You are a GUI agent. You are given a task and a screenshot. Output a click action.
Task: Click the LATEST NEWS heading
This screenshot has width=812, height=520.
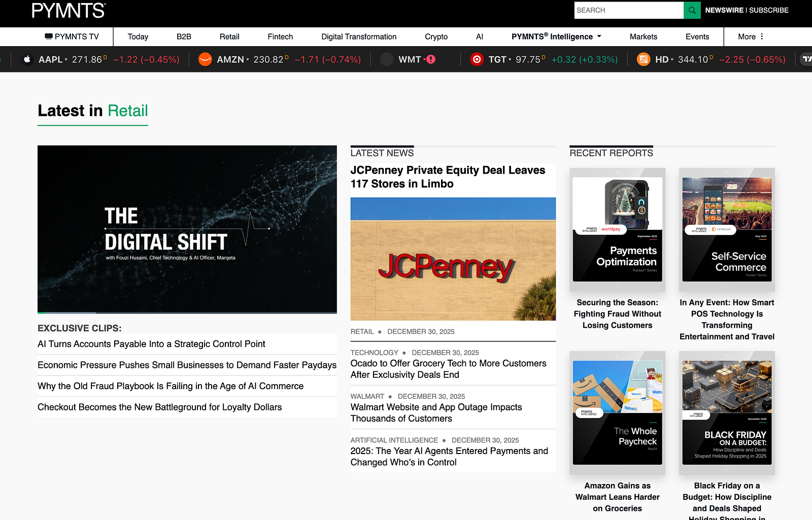point(382,153)
